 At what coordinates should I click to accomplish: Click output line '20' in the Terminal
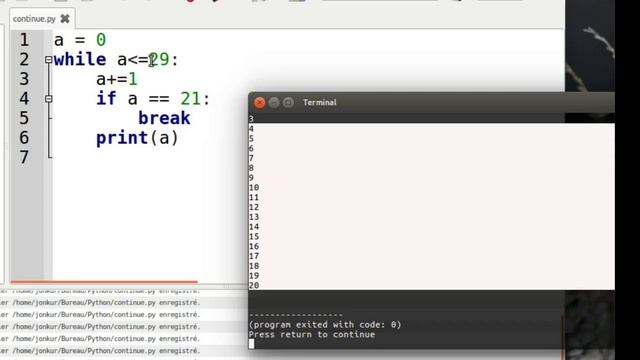point(254,286)
